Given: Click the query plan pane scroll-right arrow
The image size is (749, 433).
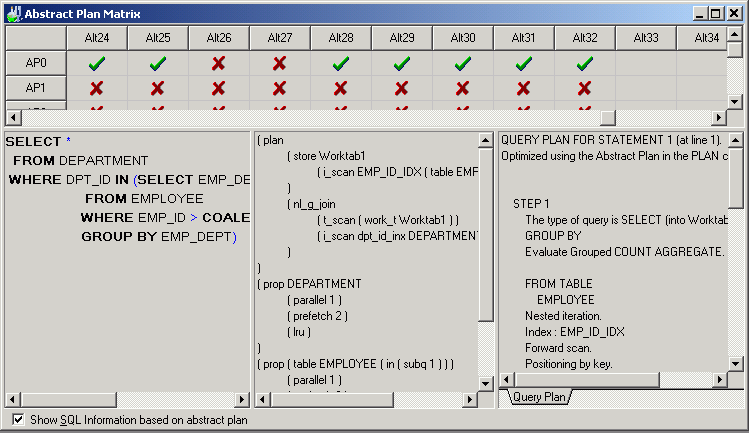Looking at the screenshot, I should 720,380.
